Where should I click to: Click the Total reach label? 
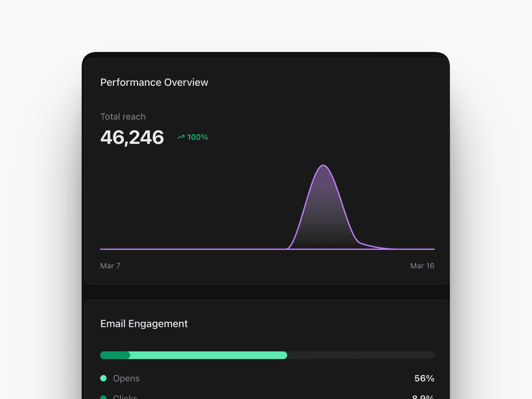coord(123,117)
